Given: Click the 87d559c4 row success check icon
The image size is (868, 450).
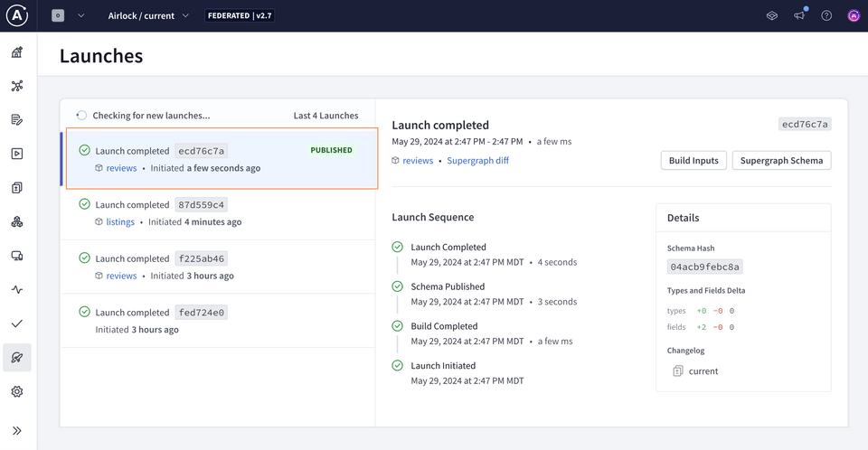Looking at the screenshot, I should [x=84, y=204].
